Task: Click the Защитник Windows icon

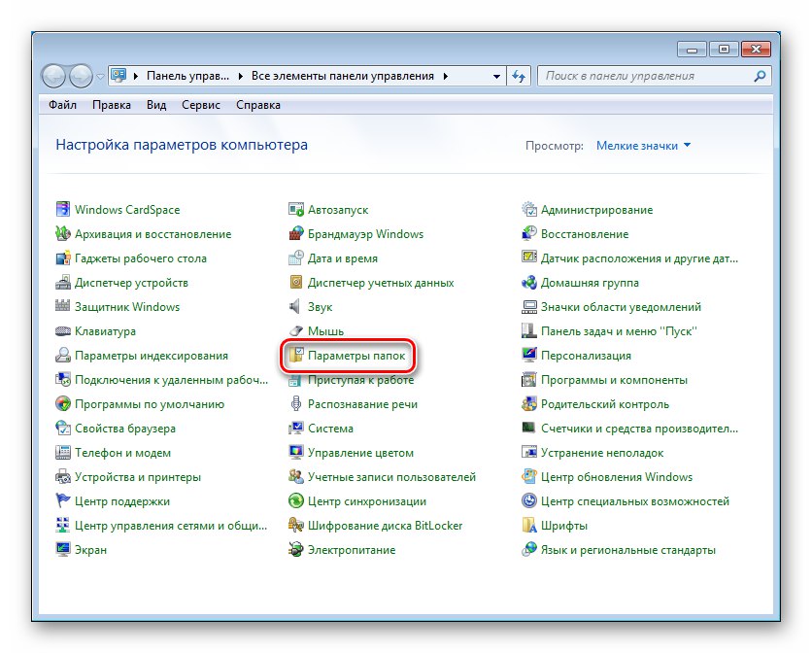Action: (x=63, y=306)
